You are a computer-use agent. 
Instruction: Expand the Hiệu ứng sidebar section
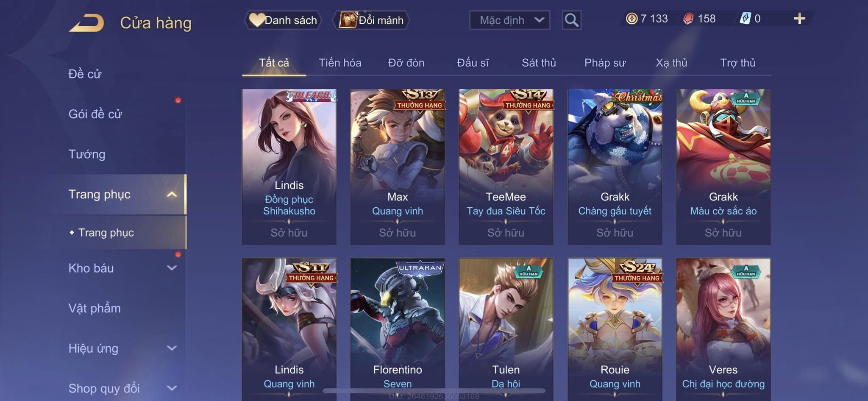click(172, 348)
